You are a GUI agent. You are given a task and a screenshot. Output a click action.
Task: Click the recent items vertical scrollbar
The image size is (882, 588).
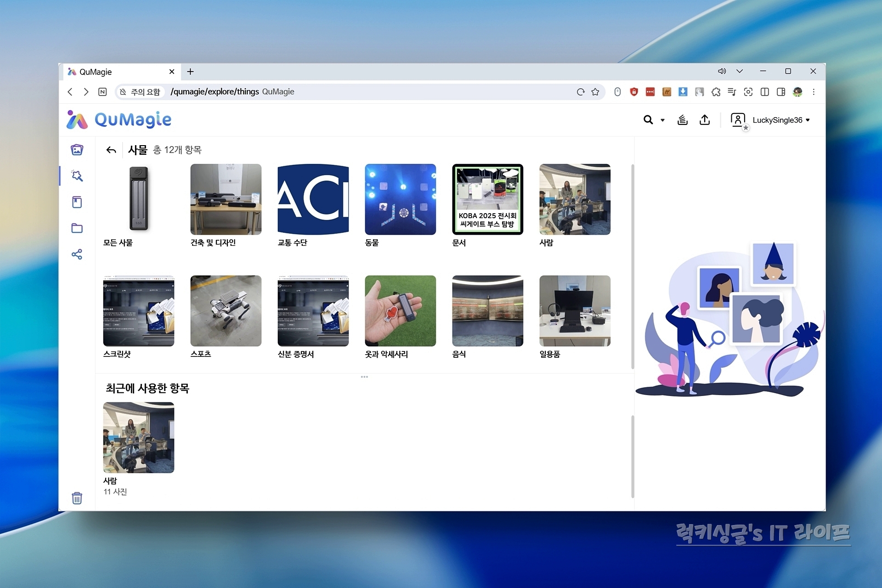point(633,457)
